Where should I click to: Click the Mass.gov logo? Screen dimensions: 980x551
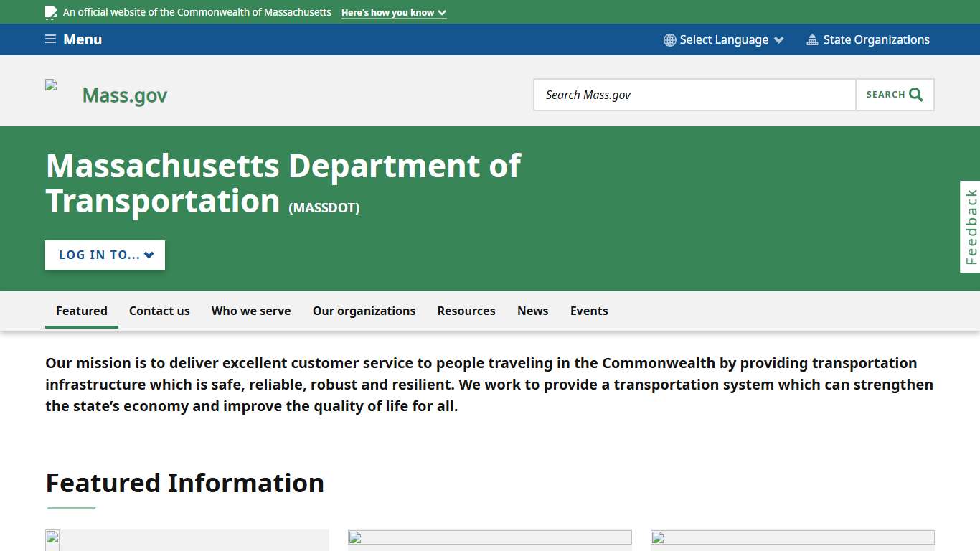click(x=124, y=94)
